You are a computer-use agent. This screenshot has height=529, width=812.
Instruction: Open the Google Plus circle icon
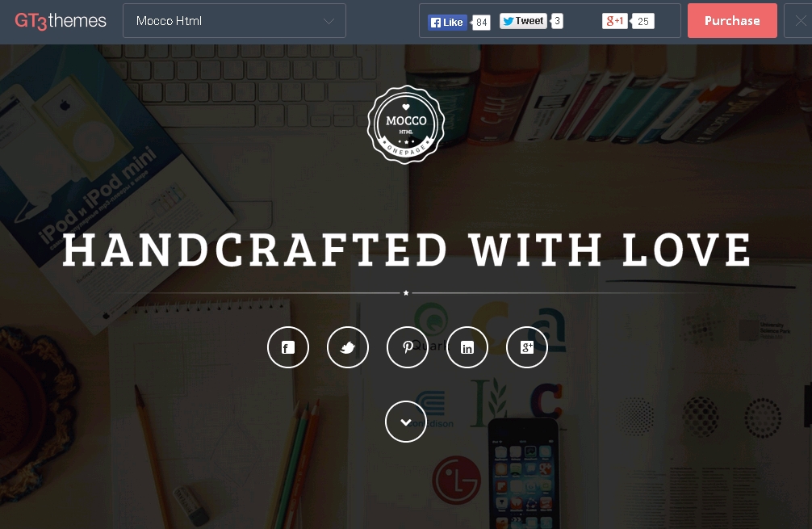click(526, 347)
